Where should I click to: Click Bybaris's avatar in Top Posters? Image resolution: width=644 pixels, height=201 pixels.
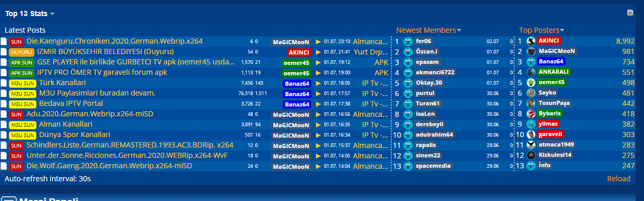(x=531, y=114)
